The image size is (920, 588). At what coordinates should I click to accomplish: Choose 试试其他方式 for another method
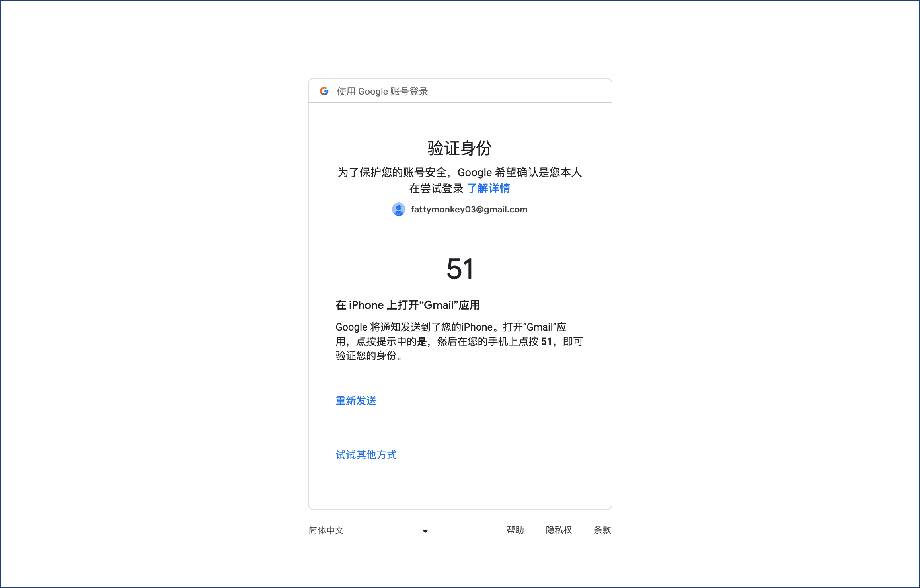pos(366,455)
